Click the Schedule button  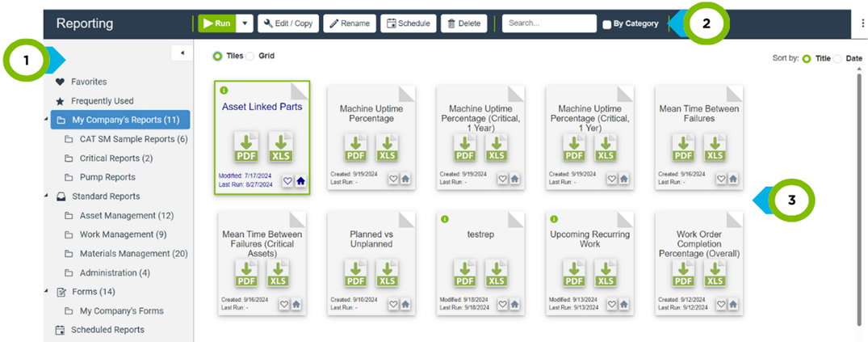[408, 23]
